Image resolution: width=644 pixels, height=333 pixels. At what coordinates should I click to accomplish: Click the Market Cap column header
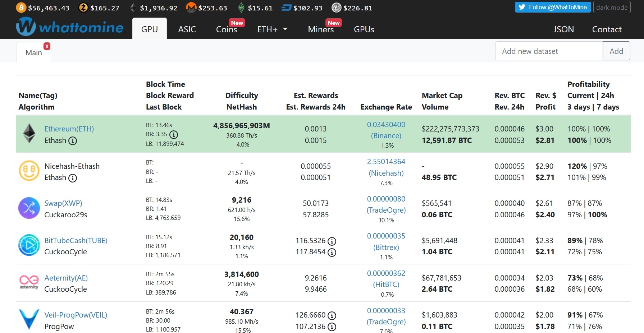click(442, 96)
